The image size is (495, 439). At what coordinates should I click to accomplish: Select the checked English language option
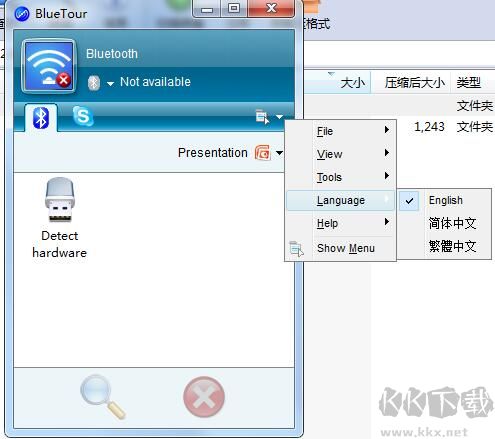pos(445,200)
